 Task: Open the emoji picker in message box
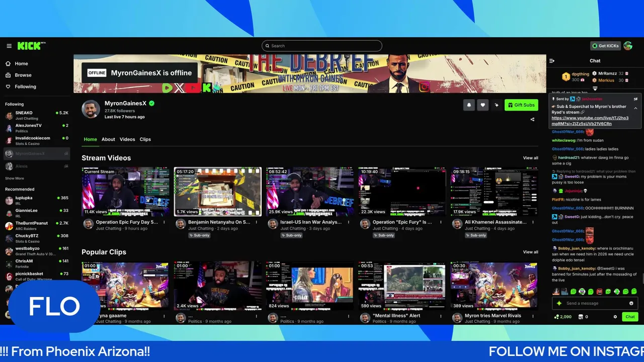631,303
